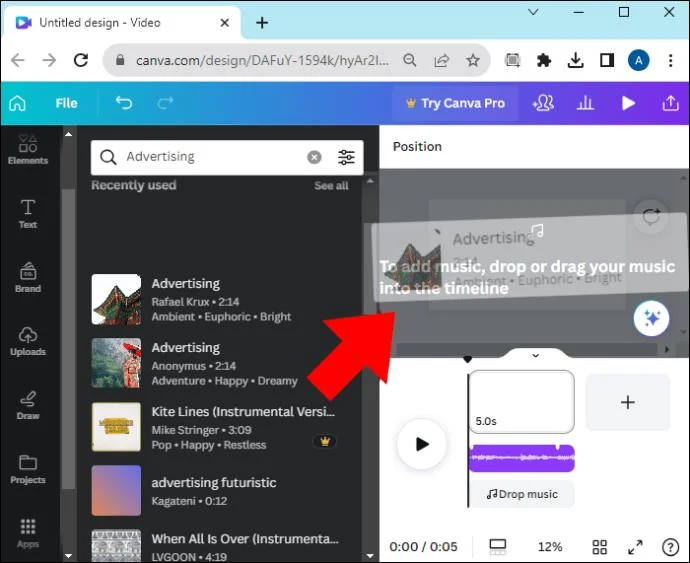Bookmark page with star icon

(x=473, y=60)
